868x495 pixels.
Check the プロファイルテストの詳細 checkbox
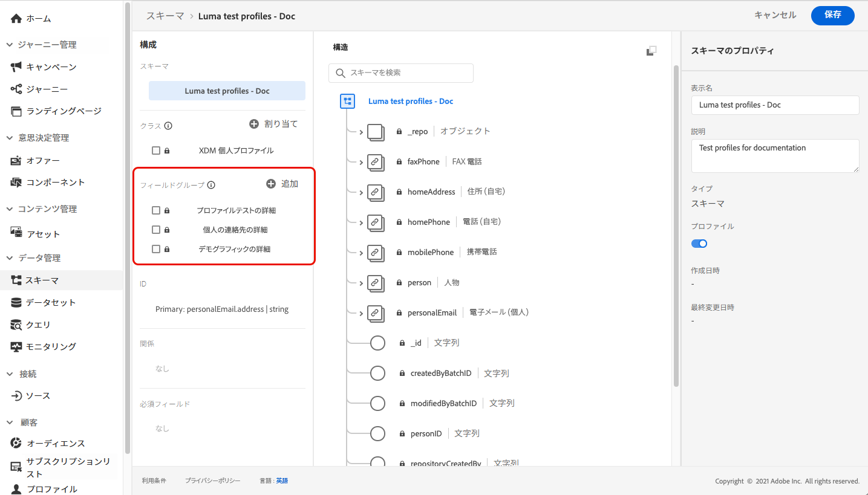(156, 210)
